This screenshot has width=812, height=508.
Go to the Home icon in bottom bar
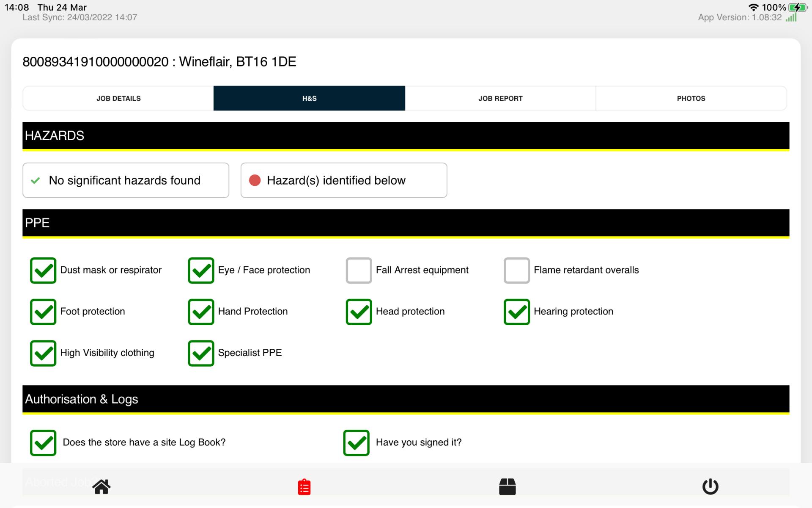pos(101,486)
